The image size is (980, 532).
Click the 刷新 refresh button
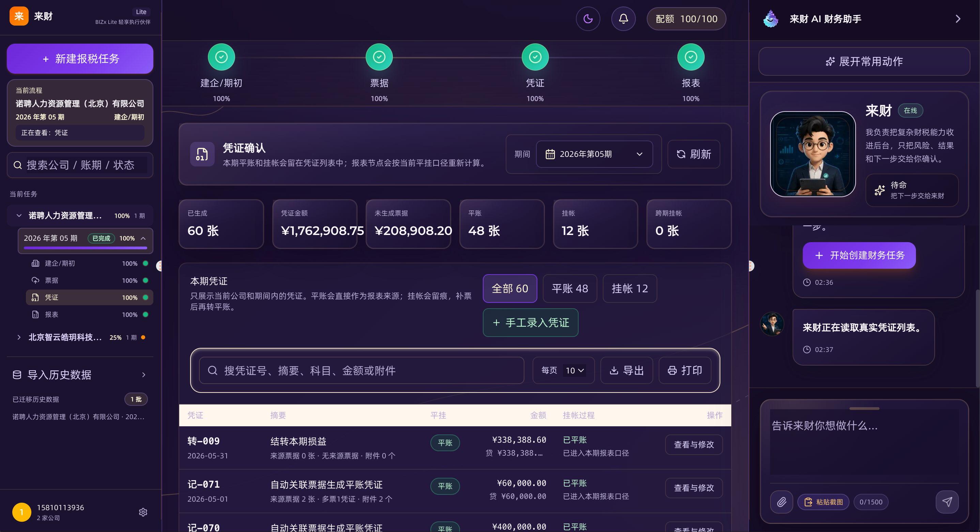tap(693, 154)
